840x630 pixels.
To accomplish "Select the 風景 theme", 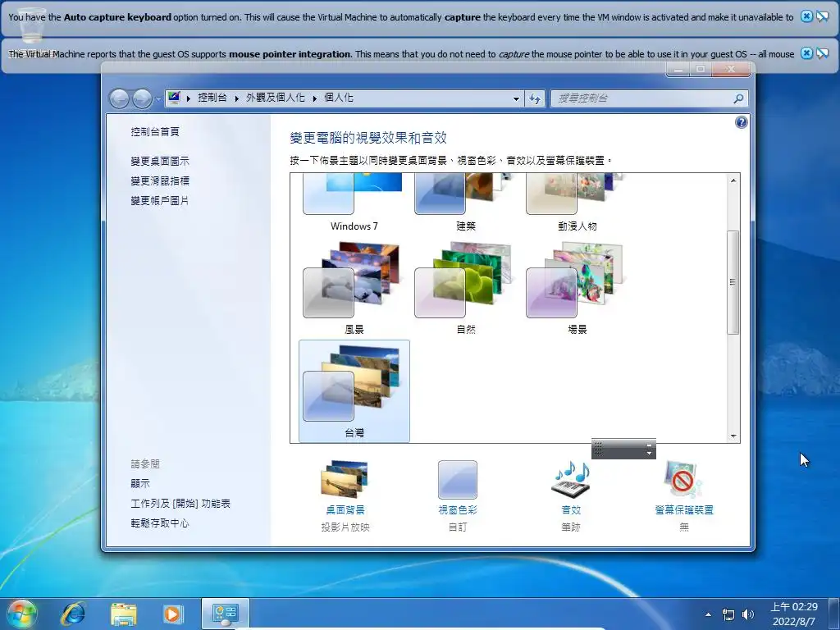I will pos(354,288).
